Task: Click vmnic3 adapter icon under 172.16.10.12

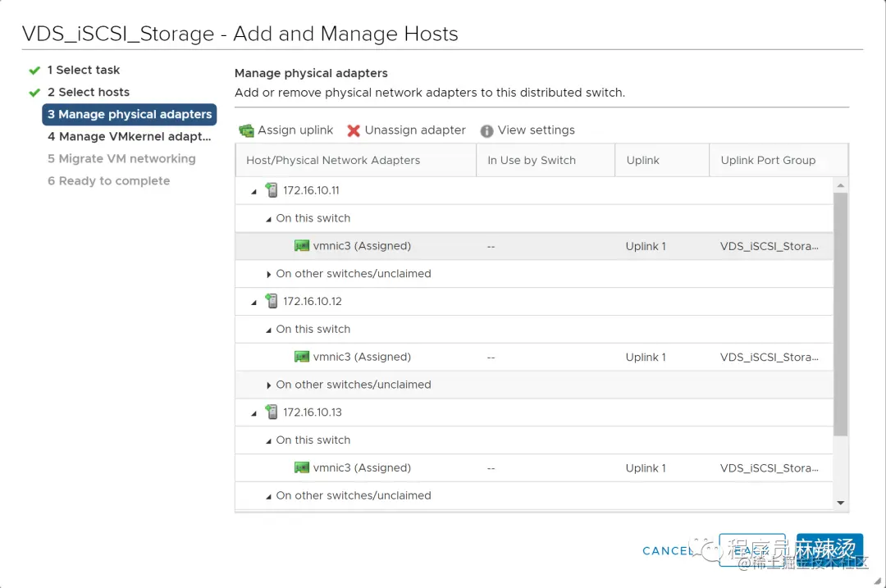Action: [302, 357]
